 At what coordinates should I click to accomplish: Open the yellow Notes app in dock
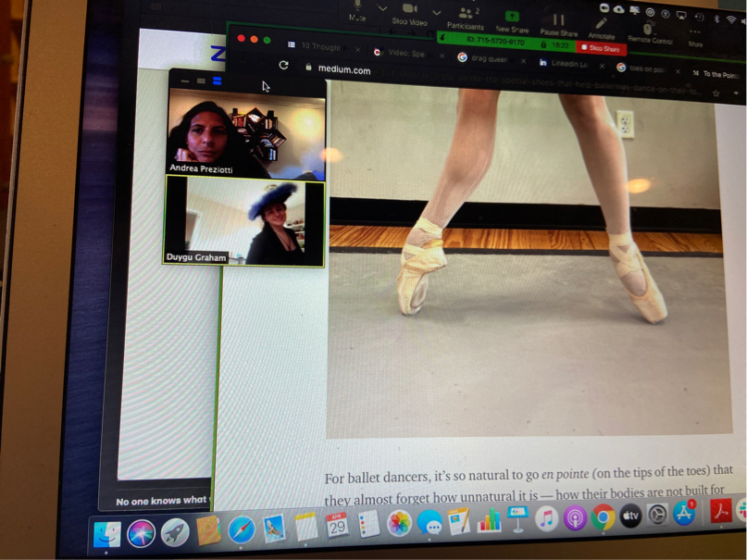pos(305,528)
